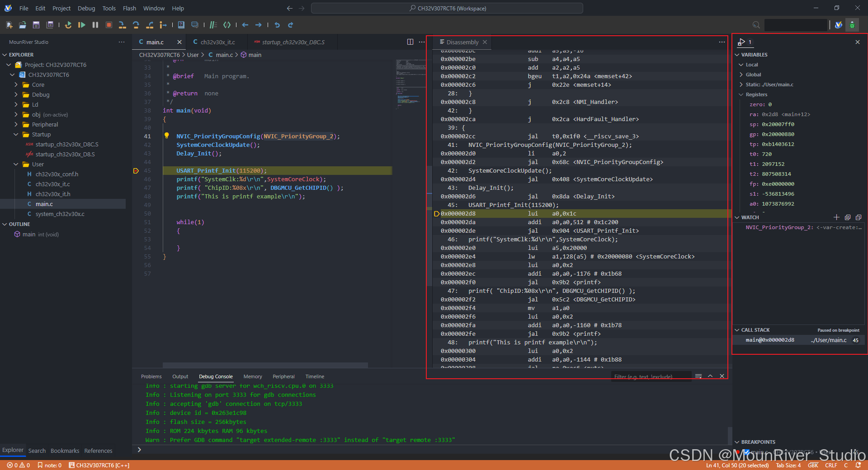The width and height of the screenshot is (868, 470).
Task: Click the GBK encoding status item
Action: tap(813, 465)
